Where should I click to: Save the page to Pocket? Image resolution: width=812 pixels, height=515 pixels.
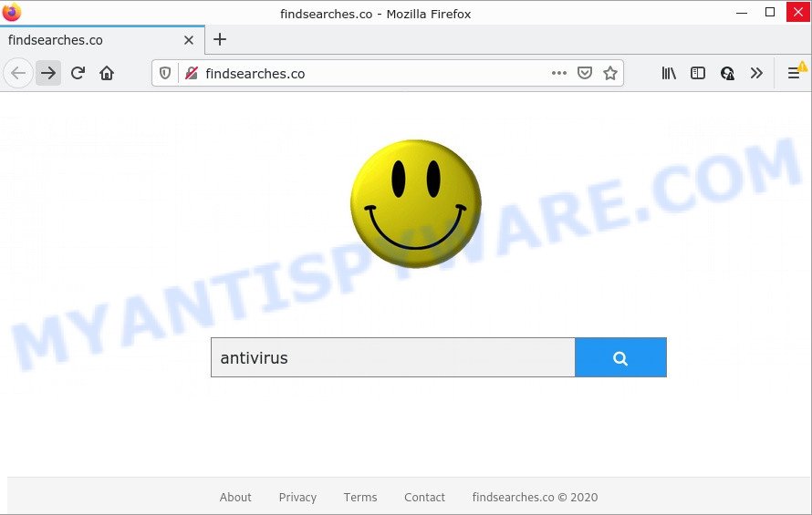(x=585, y=73)
